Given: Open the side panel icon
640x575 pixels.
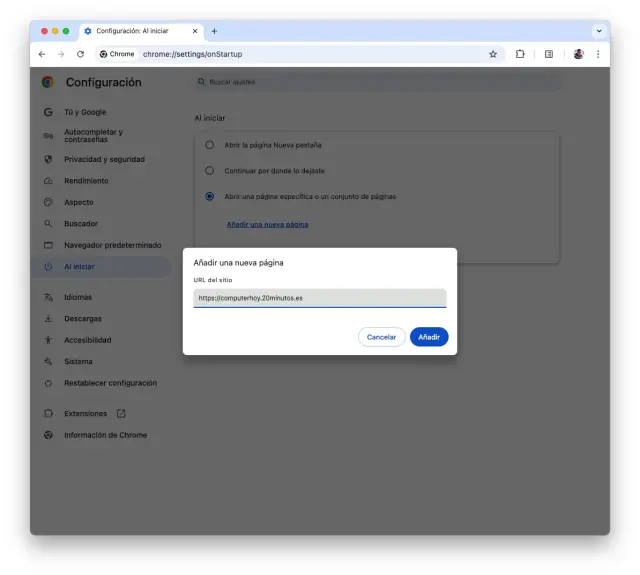Looking at the screenshot, I should (548, 54).
